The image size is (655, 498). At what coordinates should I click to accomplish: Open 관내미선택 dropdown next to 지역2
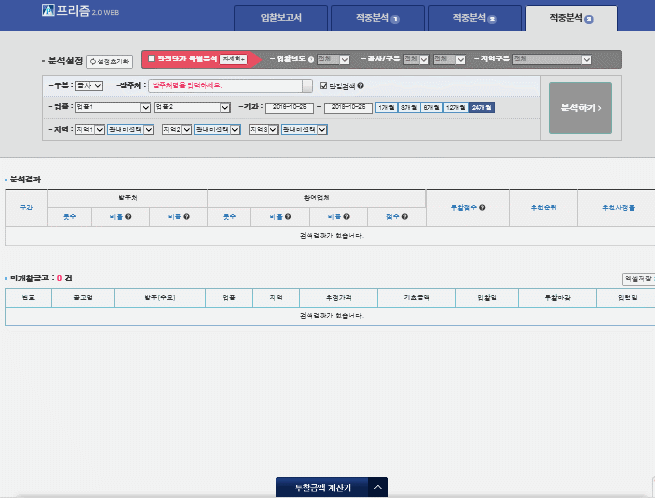pos(217,130)
